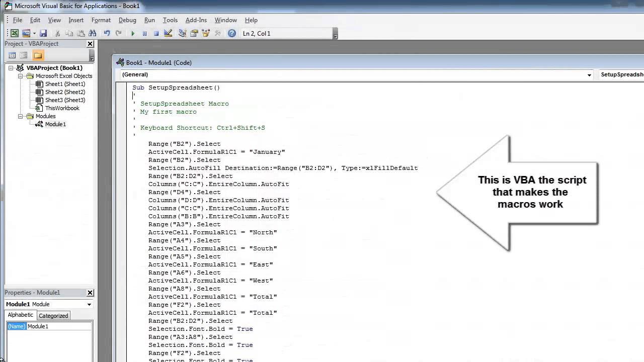This screenshot has height=362, width=644.
Task: Open the Debug menu
Action: tap(127, 20)
